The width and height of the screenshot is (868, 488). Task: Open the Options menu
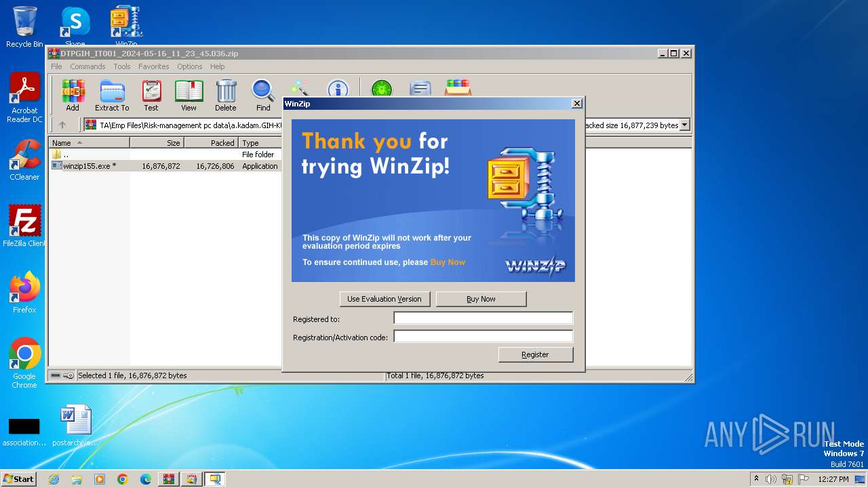tap(190, 66)
